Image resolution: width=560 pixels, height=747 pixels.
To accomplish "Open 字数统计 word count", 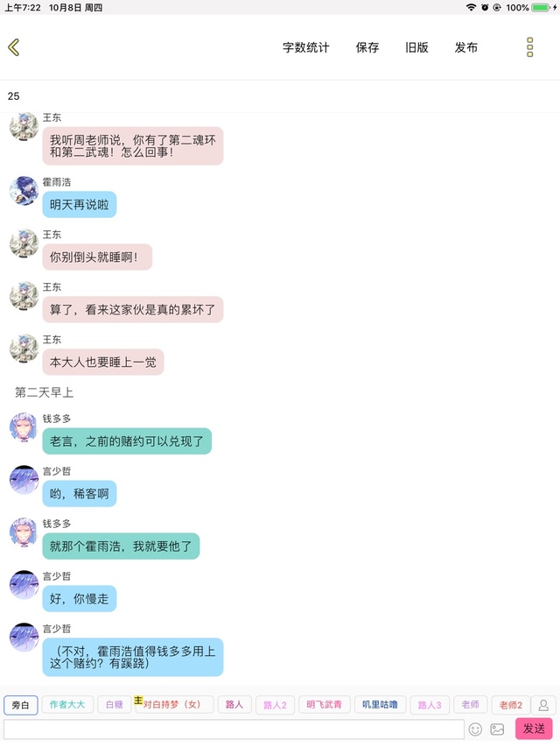I will tap(305, 47).
